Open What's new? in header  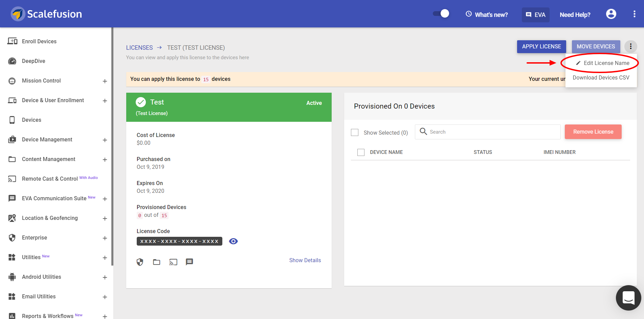[491, 15]
